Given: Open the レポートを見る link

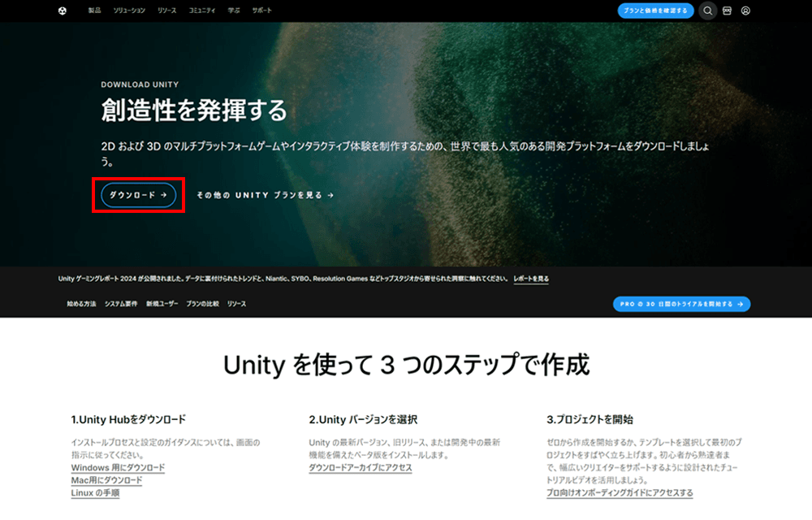Looking at the screenshot, I should click(x=531, y=279).
